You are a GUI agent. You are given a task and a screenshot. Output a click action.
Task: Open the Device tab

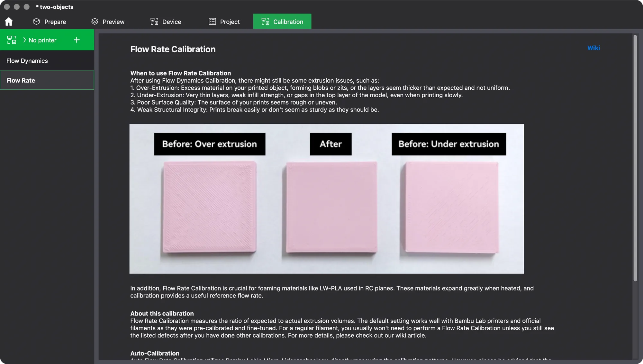pos(166,22)
